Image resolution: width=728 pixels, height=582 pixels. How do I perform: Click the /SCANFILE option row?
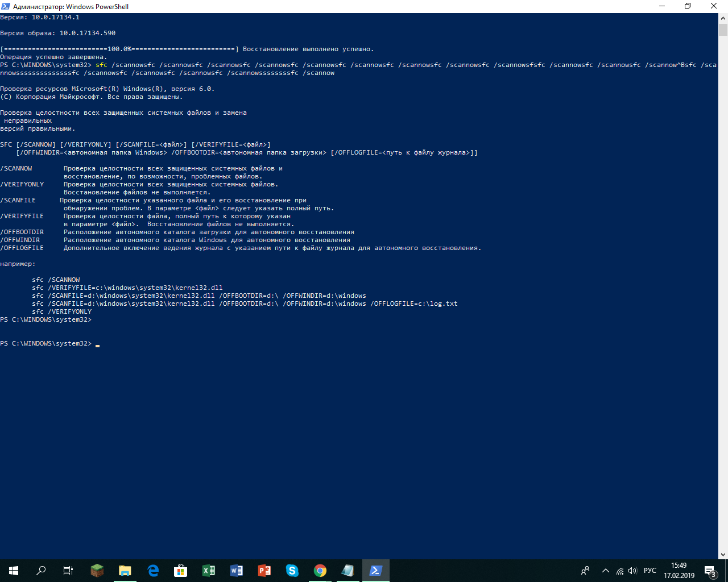click(167, 204)
